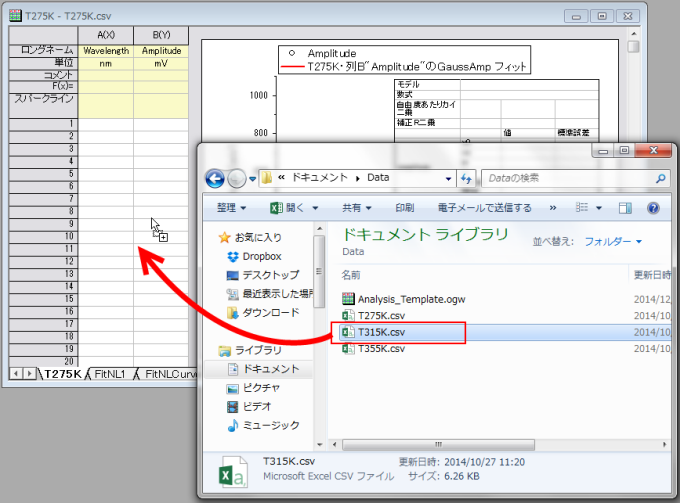
Task: Open the フォルダー arrange-by dropdown
Action: 613,242
